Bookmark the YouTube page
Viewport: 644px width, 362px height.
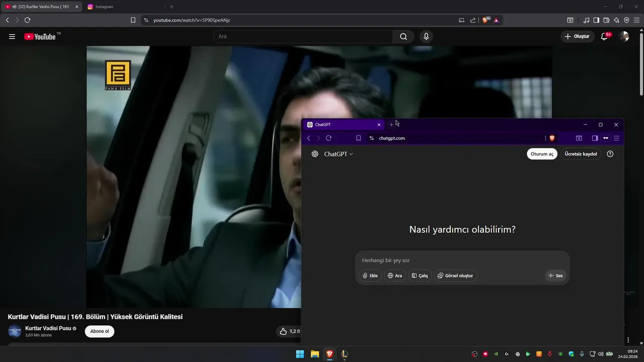[133, 20]
